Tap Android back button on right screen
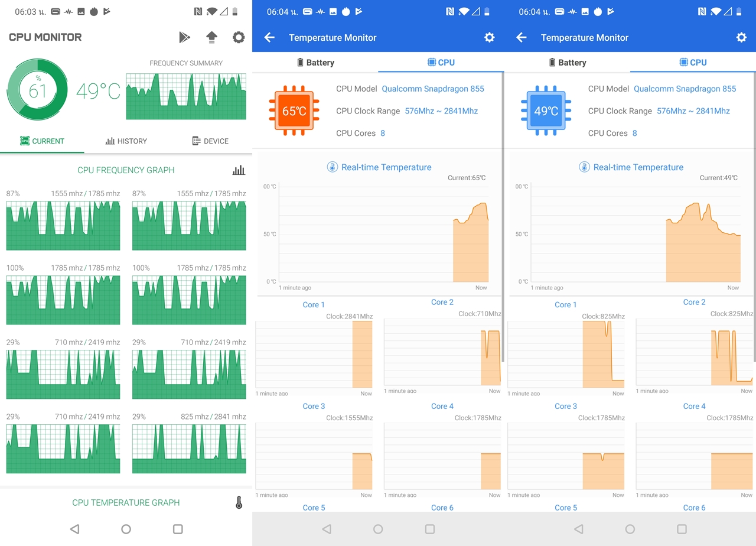756x546 pixels. point(579,529)
